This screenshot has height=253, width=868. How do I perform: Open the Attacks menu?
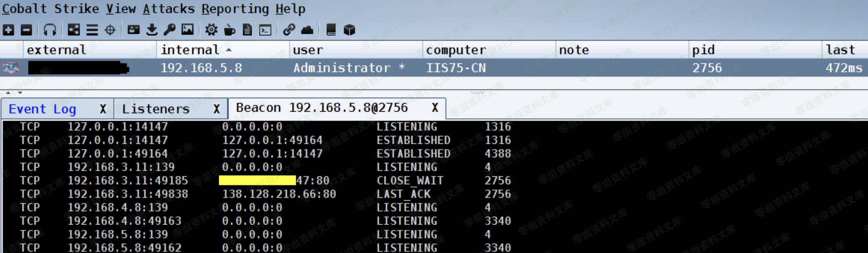tap(168, 9)
